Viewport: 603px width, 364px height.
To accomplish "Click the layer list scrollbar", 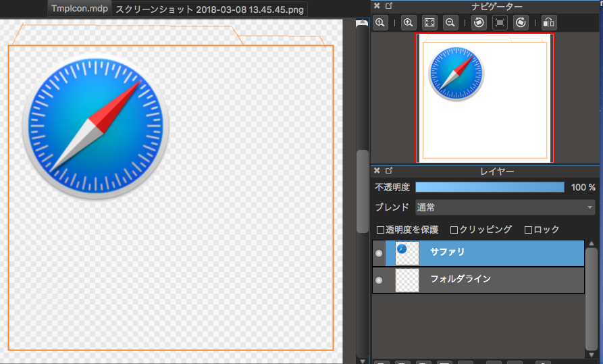I will [591, 299].
